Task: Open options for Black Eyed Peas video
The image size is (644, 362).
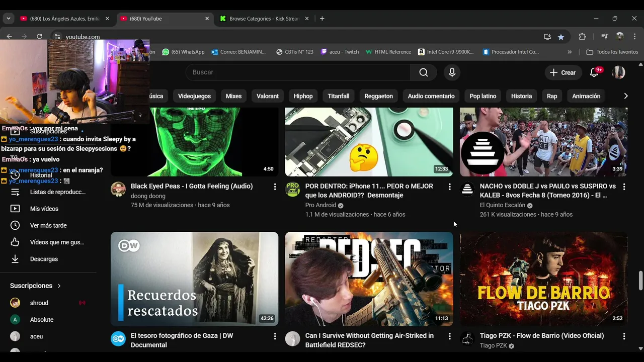Action: (x=275, y=187)
